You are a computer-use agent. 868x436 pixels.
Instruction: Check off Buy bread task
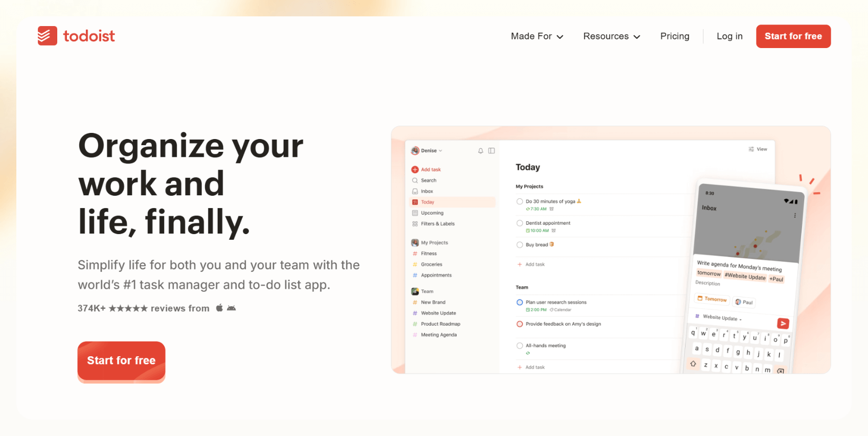point(520,245)
